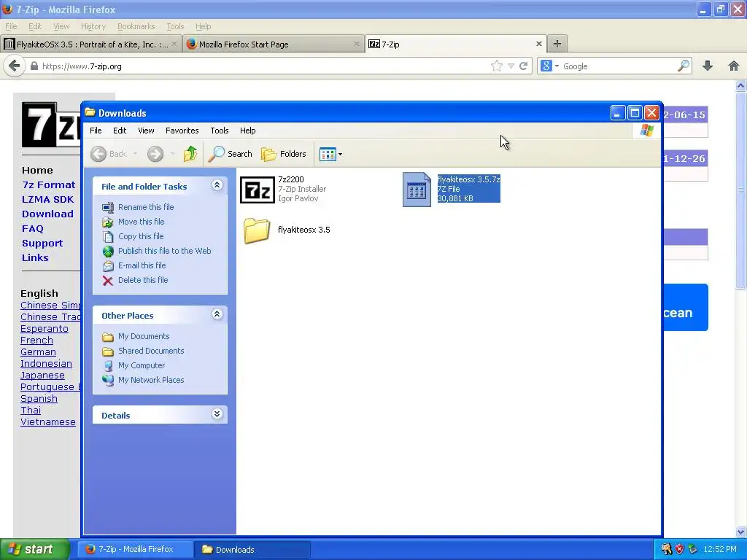The width and height of the screenshot is (747, 560).
Task: Collapse the File and Folder Tasks panel
Action: [217, 185]
